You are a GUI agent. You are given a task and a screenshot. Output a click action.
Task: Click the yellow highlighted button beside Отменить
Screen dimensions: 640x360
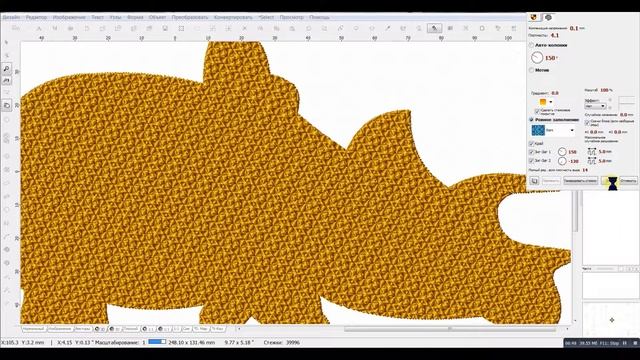(610, 181)
